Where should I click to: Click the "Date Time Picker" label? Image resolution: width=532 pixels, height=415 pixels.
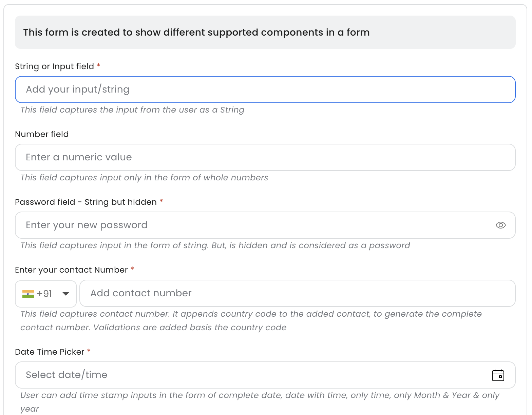click(x=50, y=352)
